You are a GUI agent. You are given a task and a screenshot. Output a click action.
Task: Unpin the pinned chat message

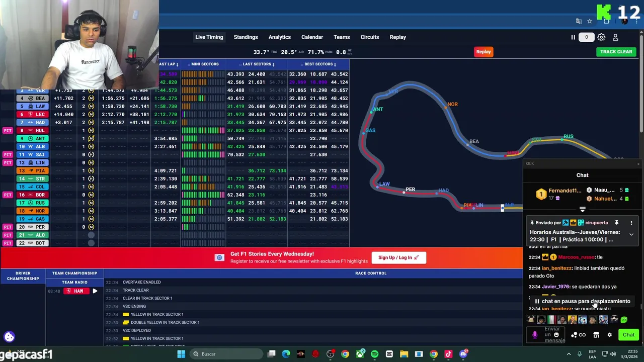pos(616,223)
